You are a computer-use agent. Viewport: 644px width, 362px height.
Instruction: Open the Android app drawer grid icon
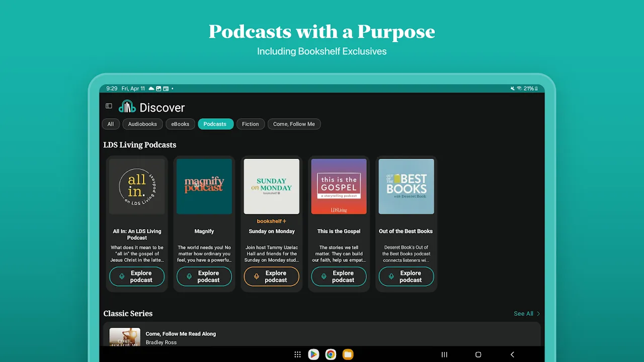tap(297, 354)
